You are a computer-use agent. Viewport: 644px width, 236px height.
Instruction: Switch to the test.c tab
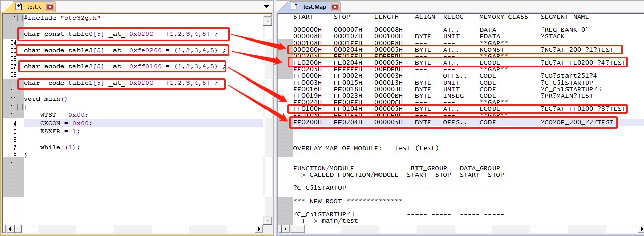tap(34, 7)
